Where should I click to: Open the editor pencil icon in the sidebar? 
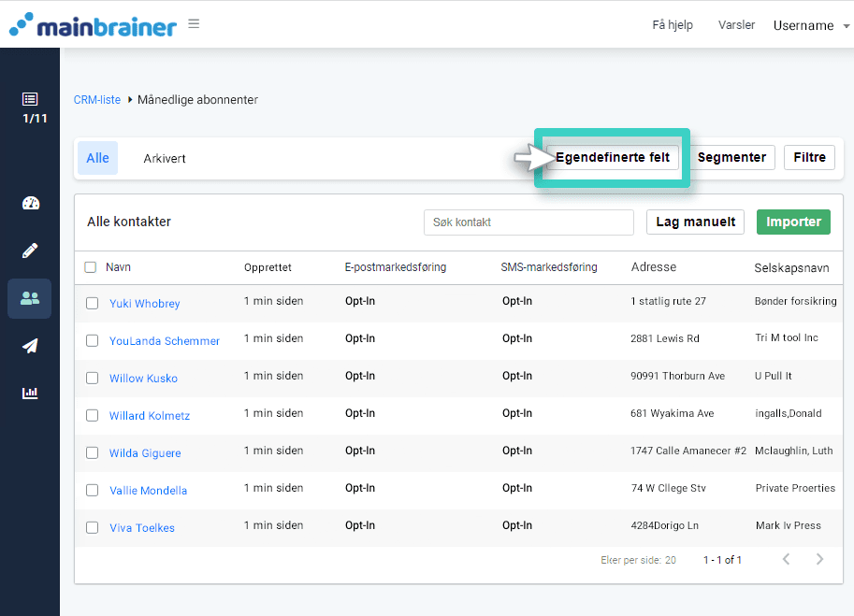coord(29,250)
